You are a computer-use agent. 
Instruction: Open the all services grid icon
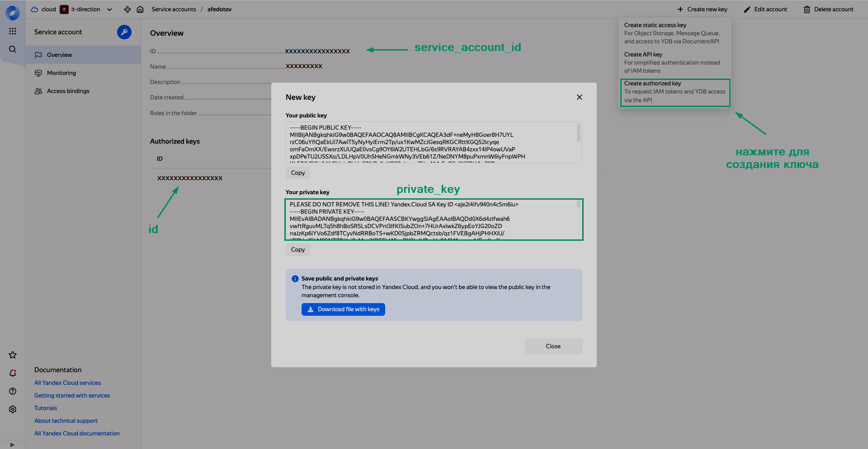tap(13, 31)
